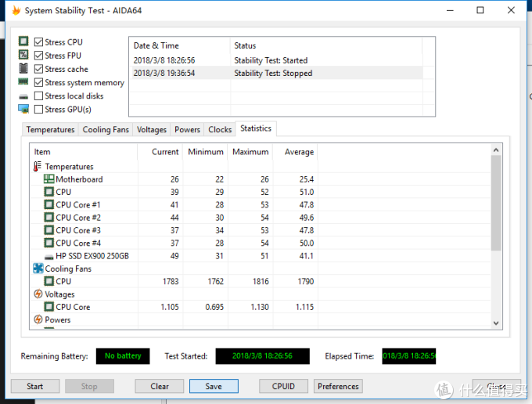
Task: Click the Item column header
Action: [x=84, y=152]
